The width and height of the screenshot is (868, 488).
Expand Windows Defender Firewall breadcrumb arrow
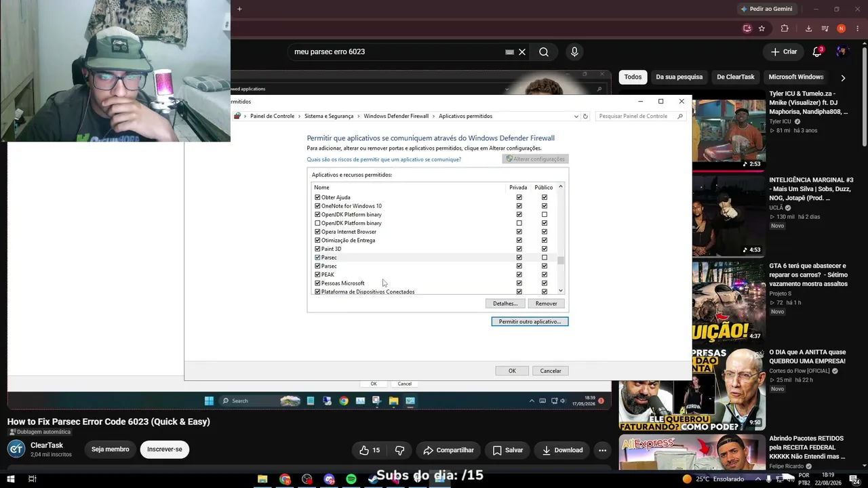[434, 117]
